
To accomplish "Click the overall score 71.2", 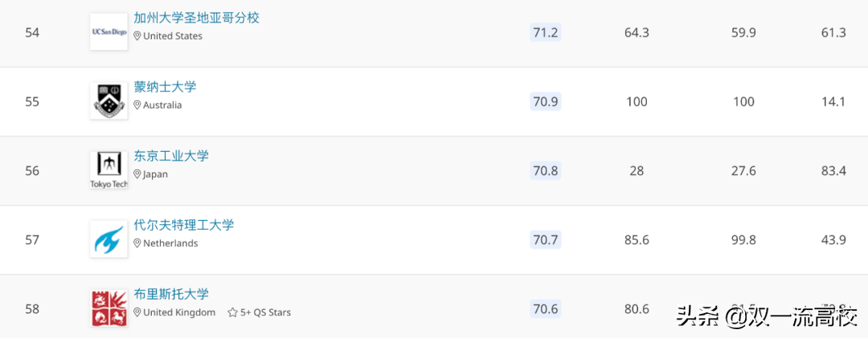I will 546,32.
